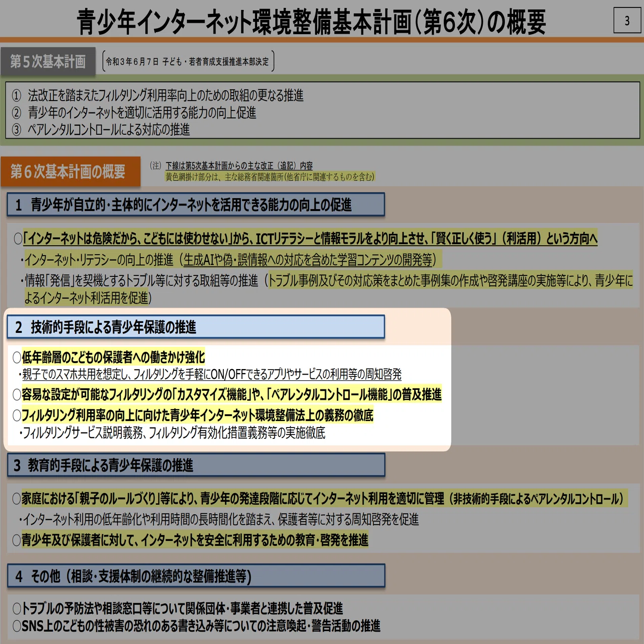644x644 pixels.
Task: Select heading 1 青少年が自立的・主体的にインターネットを活用できる能力の向上の促進
Action: [196, 205]
